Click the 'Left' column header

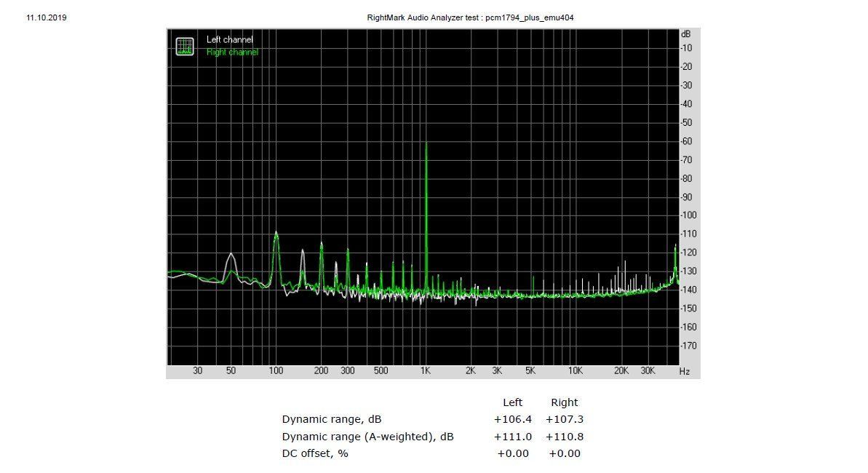[x=513, y=402]
